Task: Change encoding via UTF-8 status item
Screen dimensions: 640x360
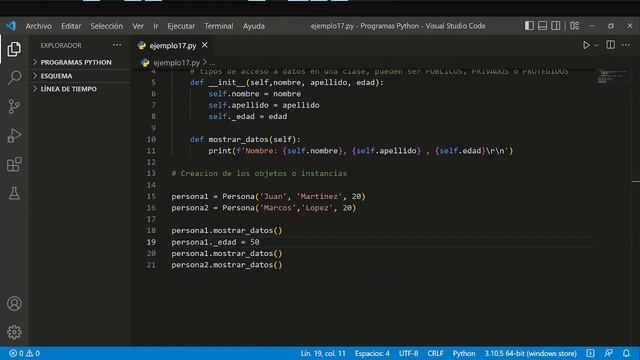Action: point(409,353)
